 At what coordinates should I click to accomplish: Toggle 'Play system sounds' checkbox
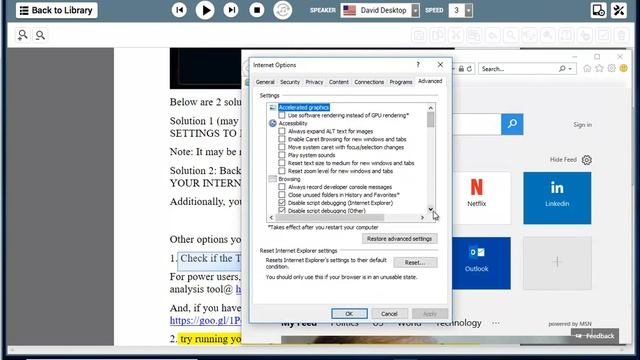pos(282,155)
